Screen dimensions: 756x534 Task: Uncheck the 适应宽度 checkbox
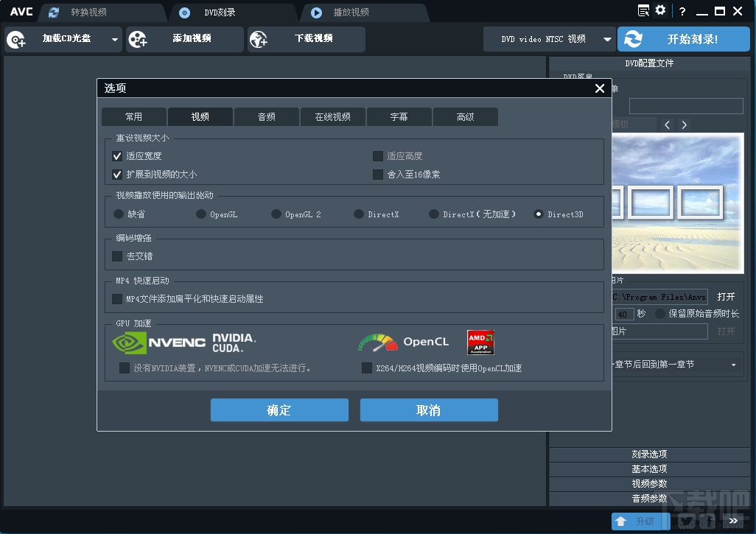coord(117,155)
